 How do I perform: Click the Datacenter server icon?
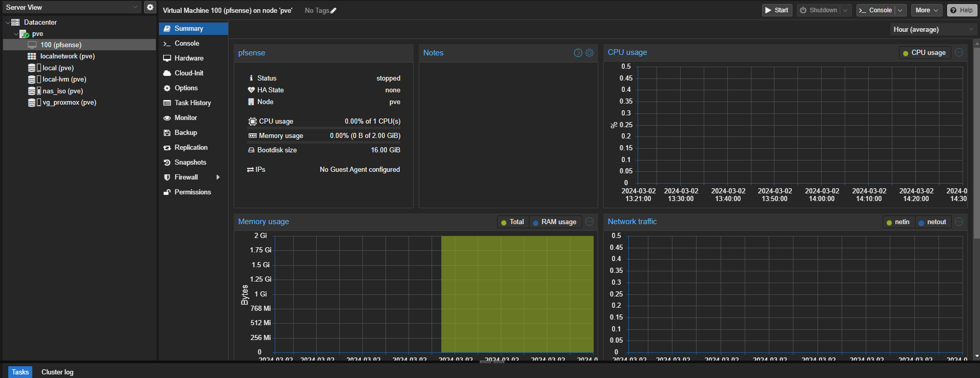pyautogui.click(x=15, y=22)
